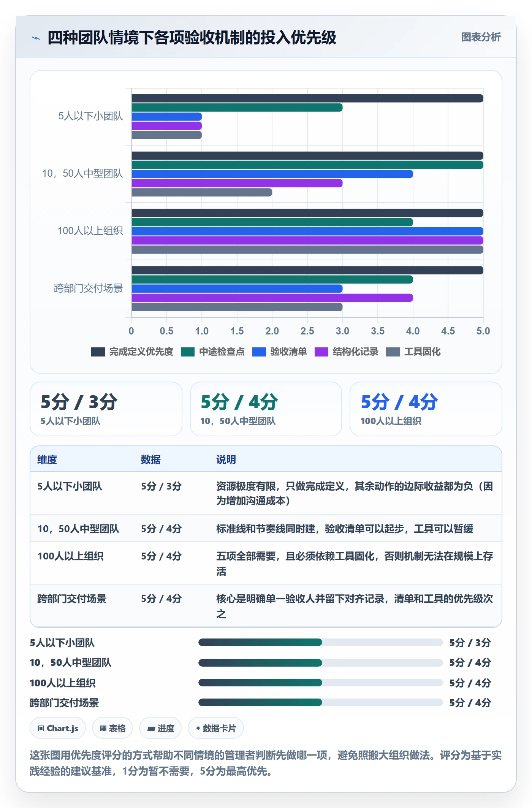
Task: Click the 说明 column header
Action: click(226, 459)
